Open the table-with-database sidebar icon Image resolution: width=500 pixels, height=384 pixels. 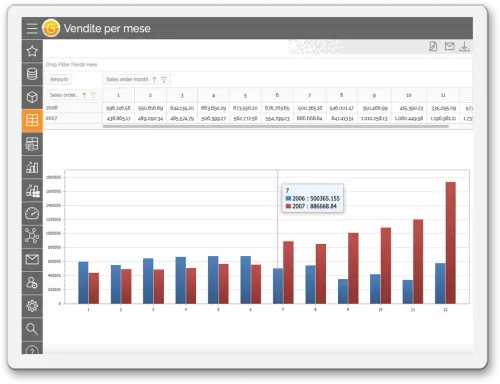32,144
